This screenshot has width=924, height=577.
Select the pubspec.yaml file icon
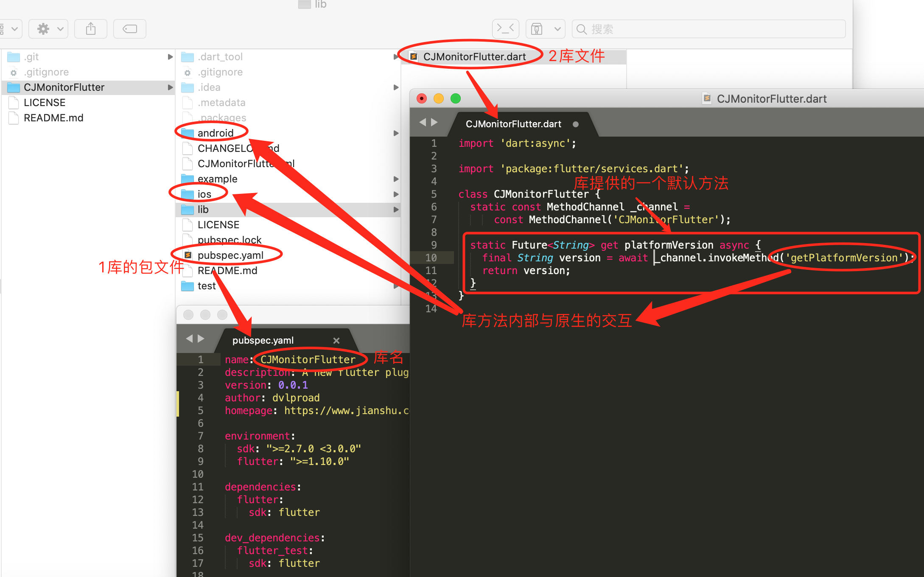point(188,255)
